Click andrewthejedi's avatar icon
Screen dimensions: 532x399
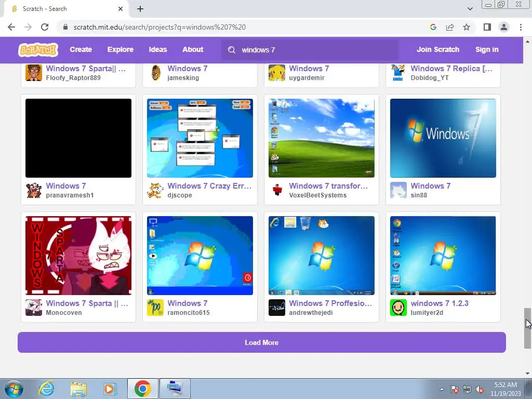click(x=277, y=308)
